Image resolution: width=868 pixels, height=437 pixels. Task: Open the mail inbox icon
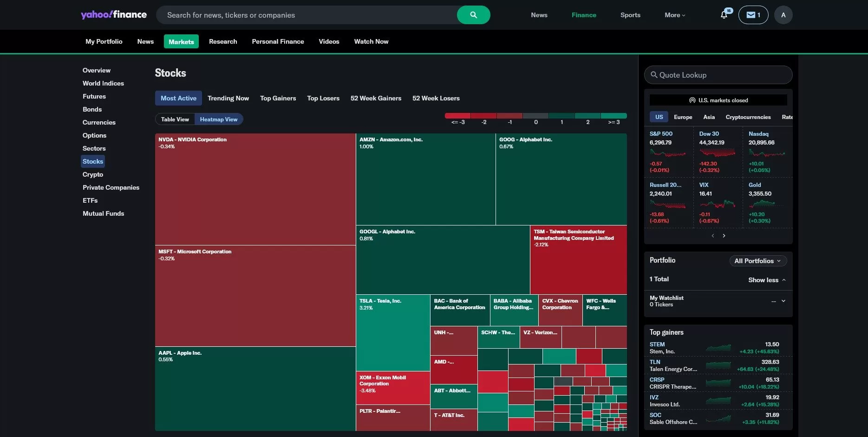753,15
